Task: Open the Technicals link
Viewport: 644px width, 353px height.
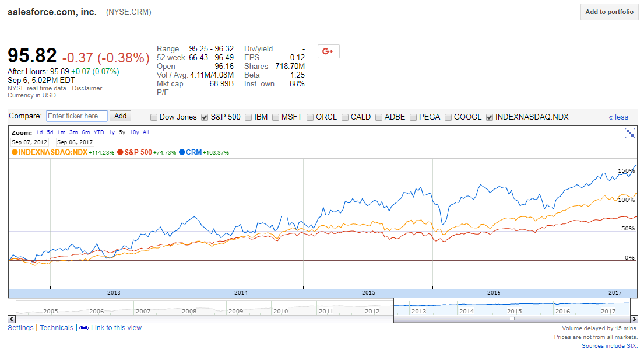Action: (57, 328)
